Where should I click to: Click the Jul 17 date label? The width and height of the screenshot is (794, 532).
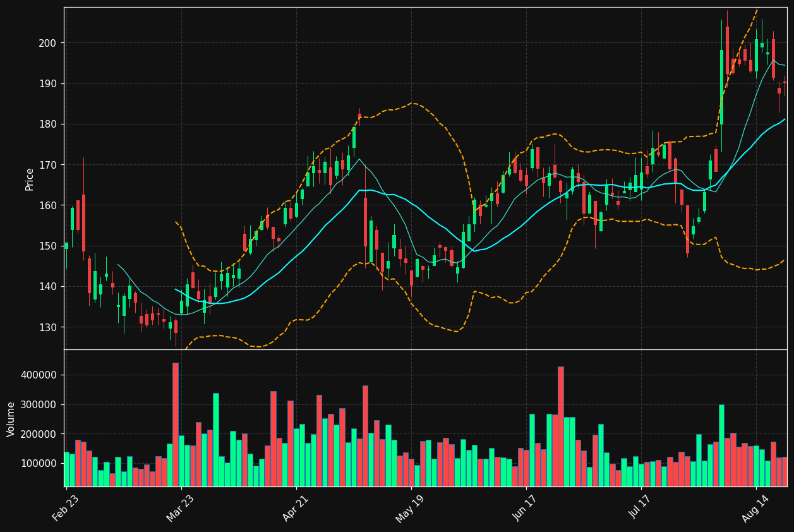pyautogui.click(x=641, y=507)
